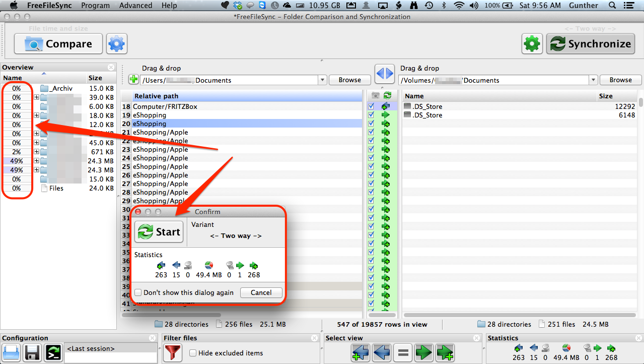Screen dimensions: 644x364
Task: Open the right folder path dropdown
Action: 593,80
